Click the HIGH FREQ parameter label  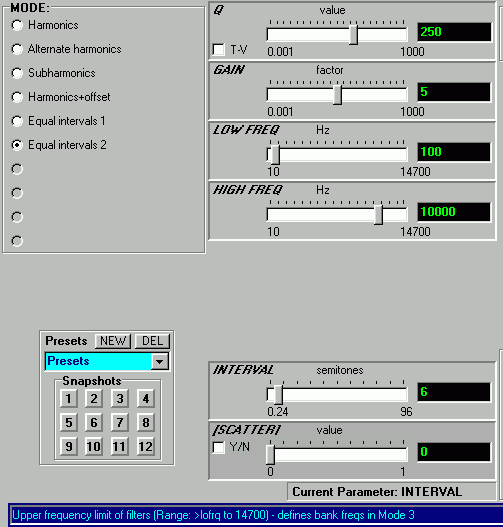248,190
